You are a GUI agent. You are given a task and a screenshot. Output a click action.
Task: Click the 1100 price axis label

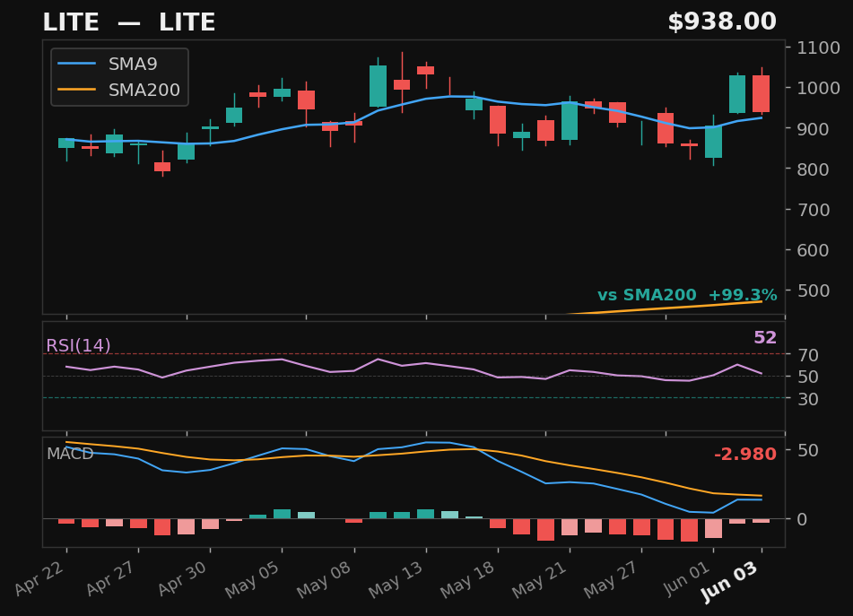818,48
